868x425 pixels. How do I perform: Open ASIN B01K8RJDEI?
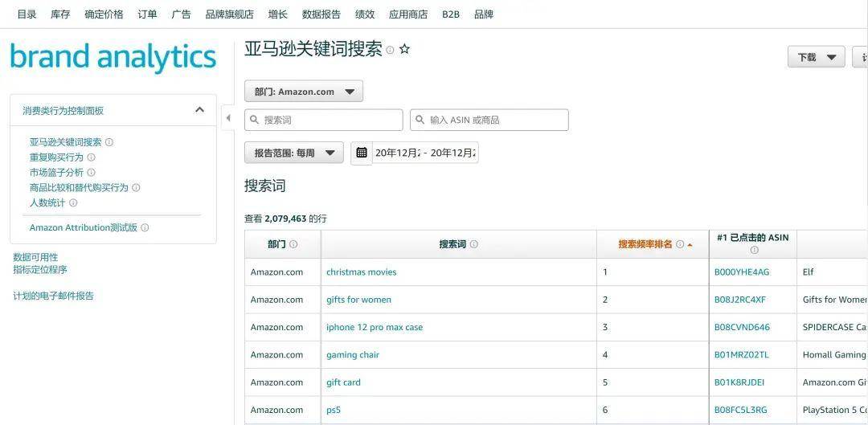coord(739,382)
